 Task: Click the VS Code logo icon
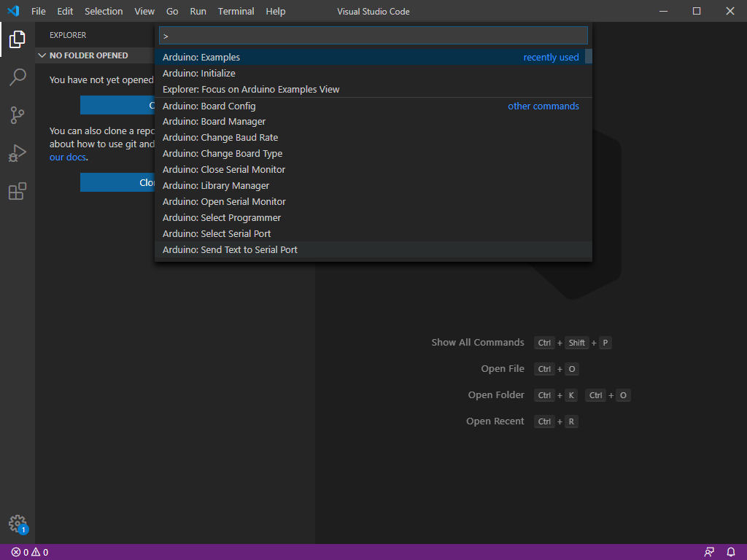point(13,11)
